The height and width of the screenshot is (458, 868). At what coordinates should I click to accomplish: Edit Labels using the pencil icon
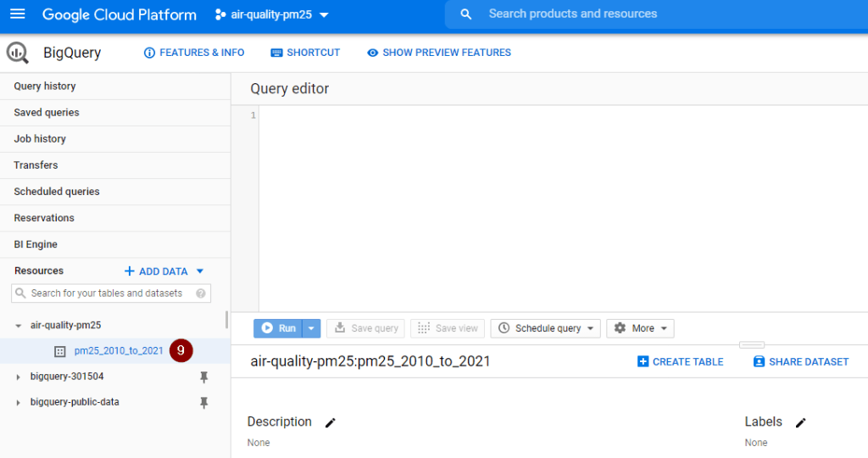point(800,422)
